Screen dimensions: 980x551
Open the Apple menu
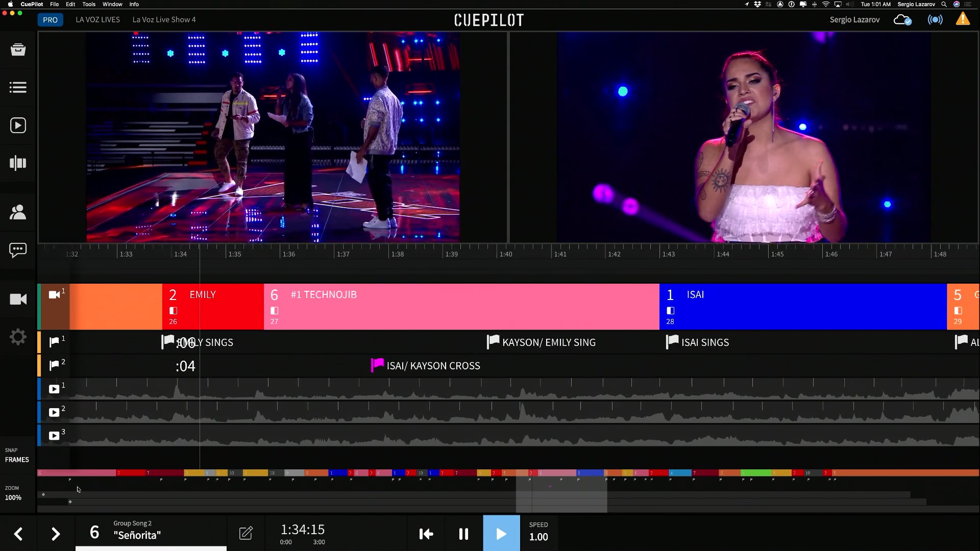[x=10, y=4]
